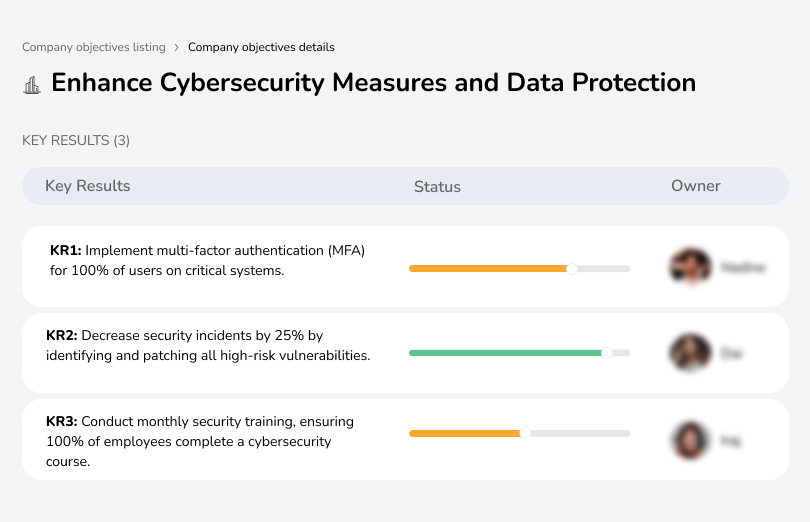
Task: Click the Company objectives details breadcrumb
Action: [x=261, y=47]
